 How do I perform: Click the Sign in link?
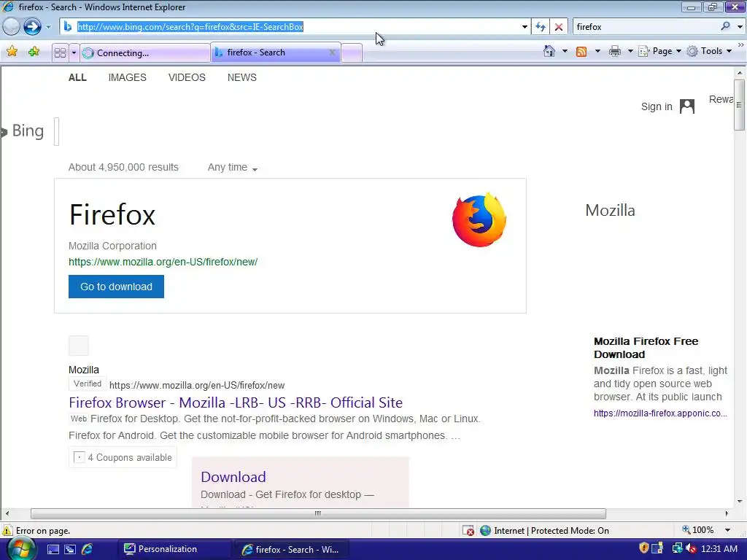coord(657,106)
